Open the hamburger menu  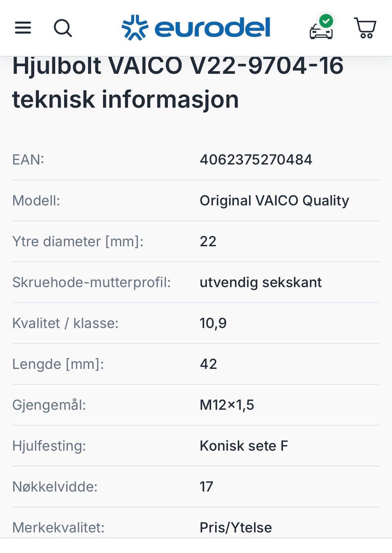[23, 28]
